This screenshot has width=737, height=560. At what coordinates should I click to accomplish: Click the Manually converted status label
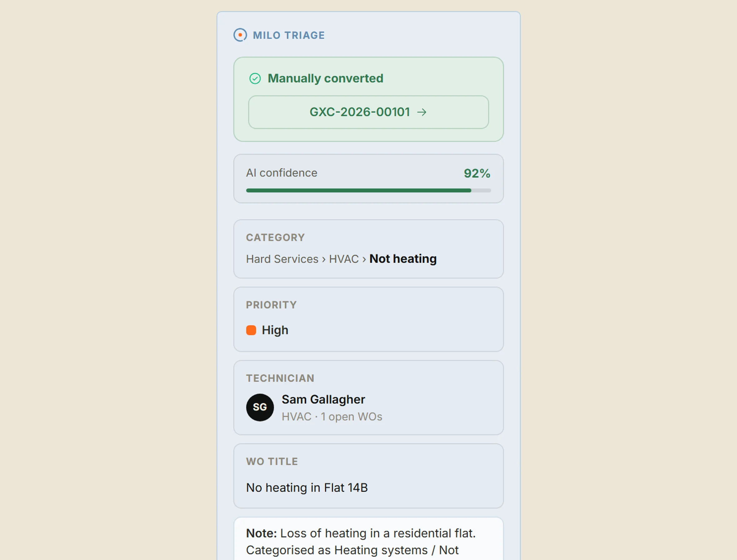pyautogui.click(x=325, y=79)
